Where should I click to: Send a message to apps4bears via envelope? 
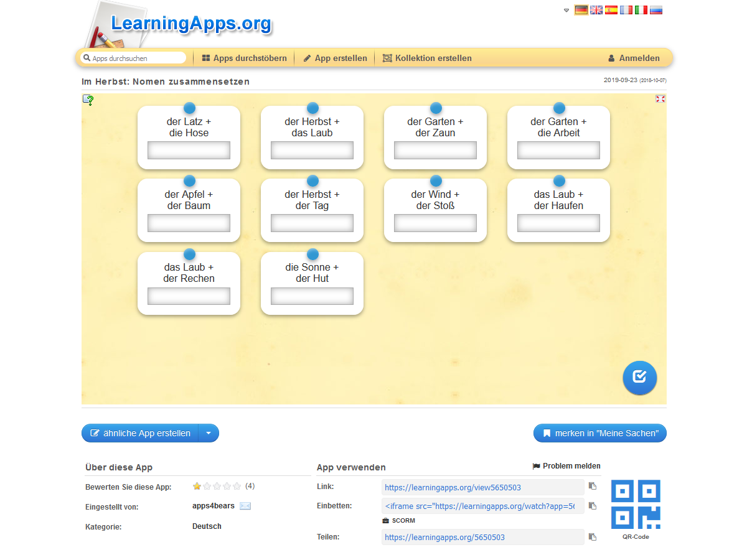(x=245, y=506)
